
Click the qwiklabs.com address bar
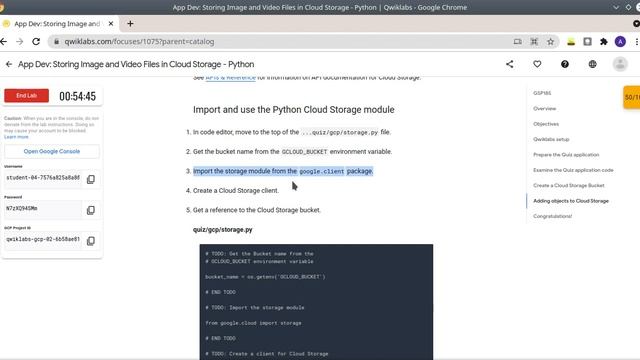[282, 41]
